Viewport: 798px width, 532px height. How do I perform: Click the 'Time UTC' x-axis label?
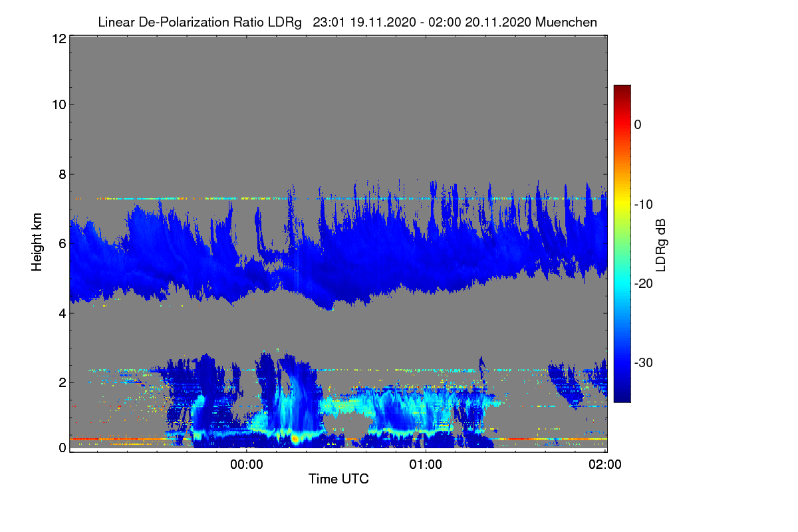point(338,479)
